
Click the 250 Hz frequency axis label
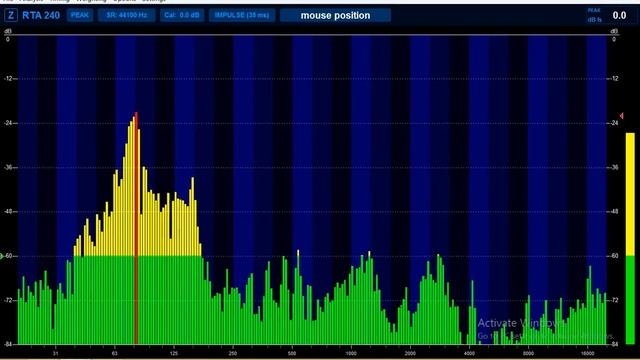tap(233, 353)
